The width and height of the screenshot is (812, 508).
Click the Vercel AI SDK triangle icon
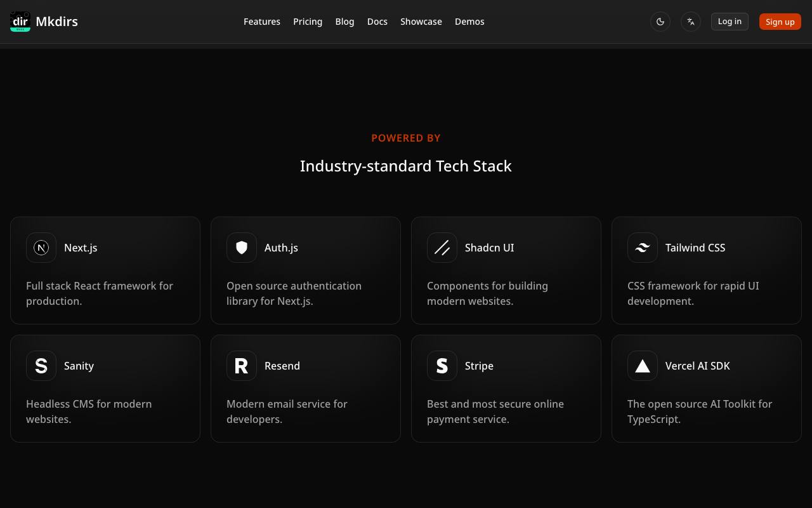[643, 366]
